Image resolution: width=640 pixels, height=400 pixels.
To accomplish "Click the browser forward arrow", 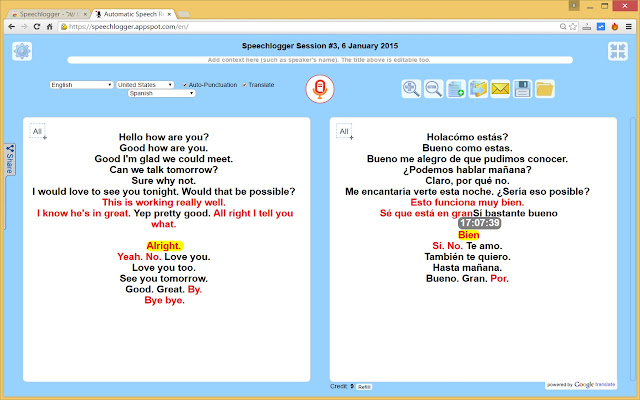I will coord(24,27).
